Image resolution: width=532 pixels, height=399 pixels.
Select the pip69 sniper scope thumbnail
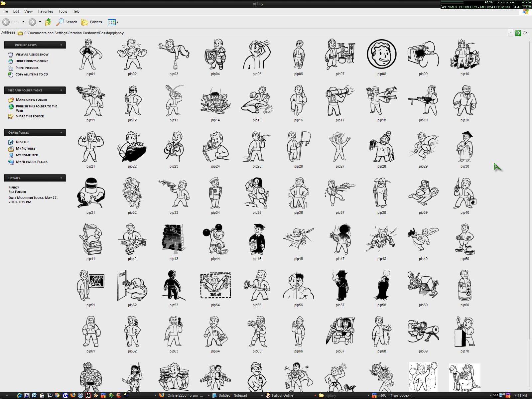pyautogui.click(x=423, y=332)
